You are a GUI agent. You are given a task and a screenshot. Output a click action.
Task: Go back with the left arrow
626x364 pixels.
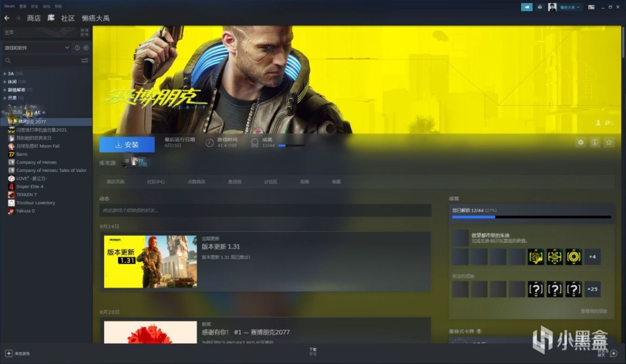pyautogui.click(x=7, y=18)
